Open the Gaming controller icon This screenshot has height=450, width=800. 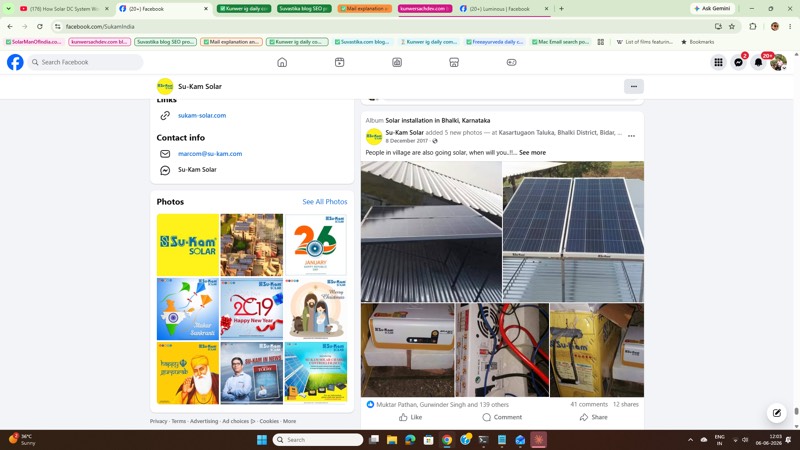pos(511,62)
